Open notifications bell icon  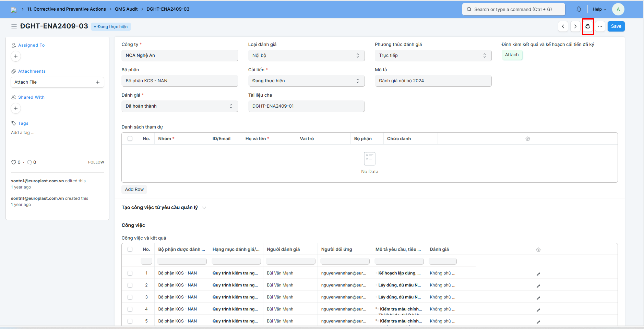tap(579, 9)
